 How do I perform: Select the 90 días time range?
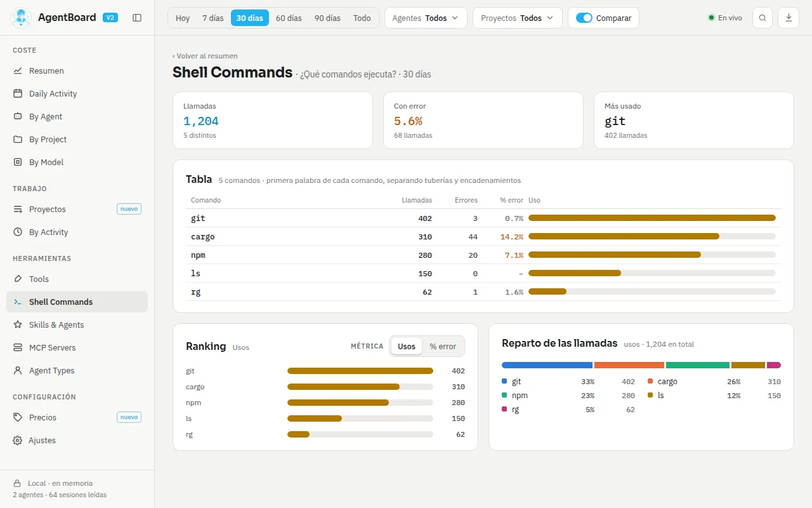pyautogui.click(x=327, y=18)
